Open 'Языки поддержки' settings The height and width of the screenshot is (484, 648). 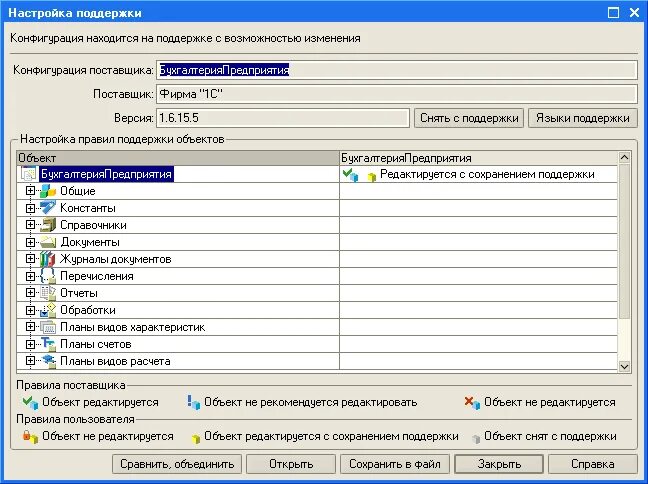pos(583,118)
